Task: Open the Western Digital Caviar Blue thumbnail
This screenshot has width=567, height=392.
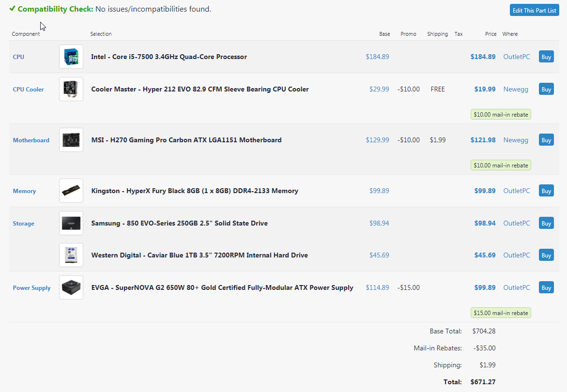Action: [71, 255]
